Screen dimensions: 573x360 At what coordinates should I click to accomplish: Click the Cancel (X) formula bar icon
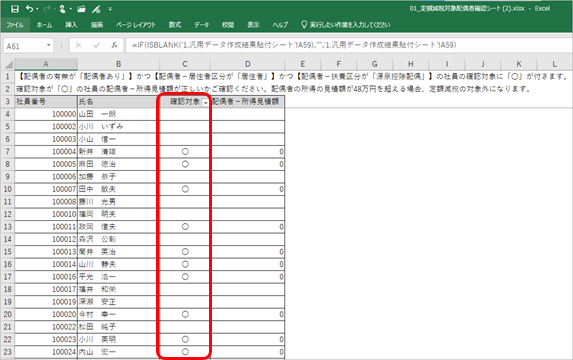78,46
